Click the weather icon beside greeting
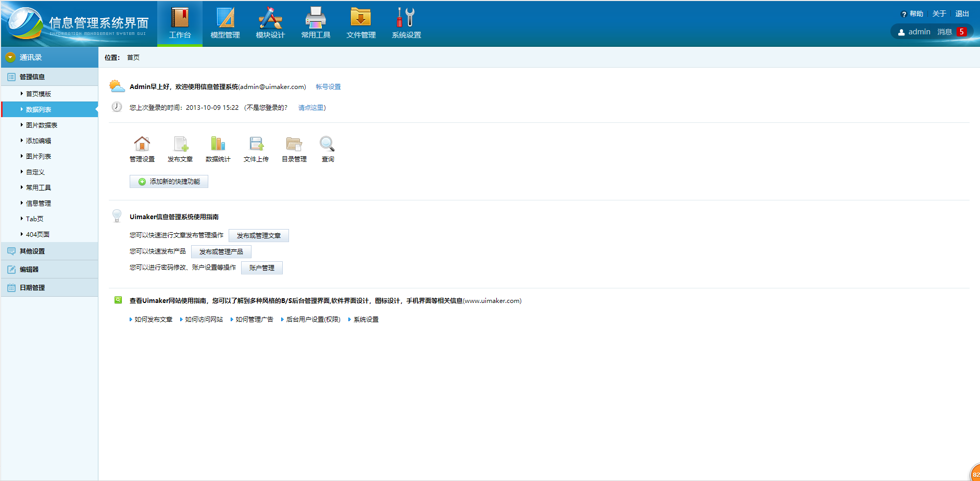980x481 pixels. (x=117, y=86)
